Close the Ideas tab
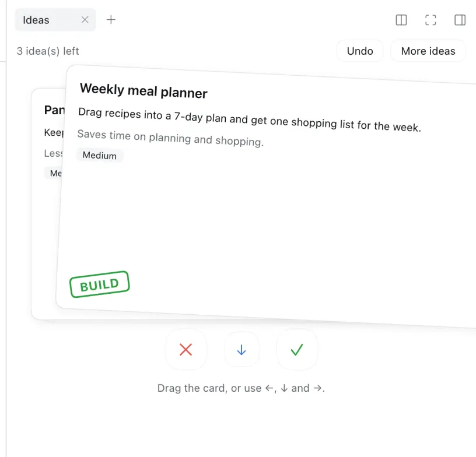 point(85,20)
